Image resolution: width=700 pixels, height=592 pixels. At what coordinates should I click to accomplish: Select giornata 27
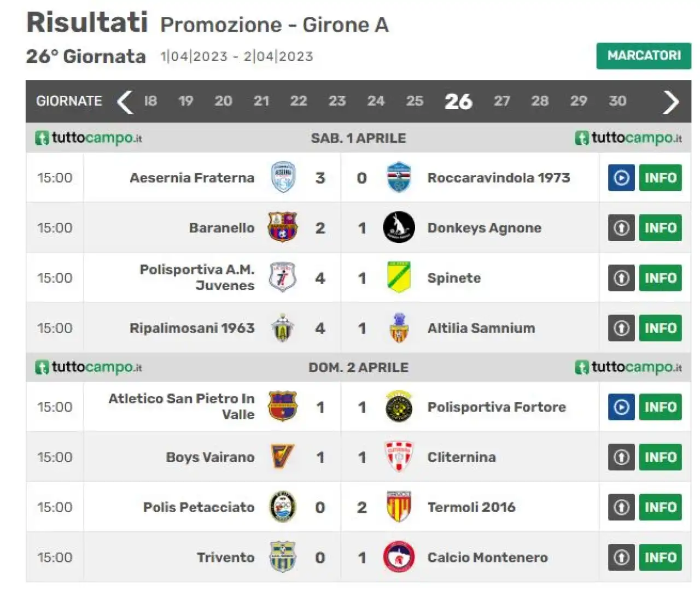(501, 101)
